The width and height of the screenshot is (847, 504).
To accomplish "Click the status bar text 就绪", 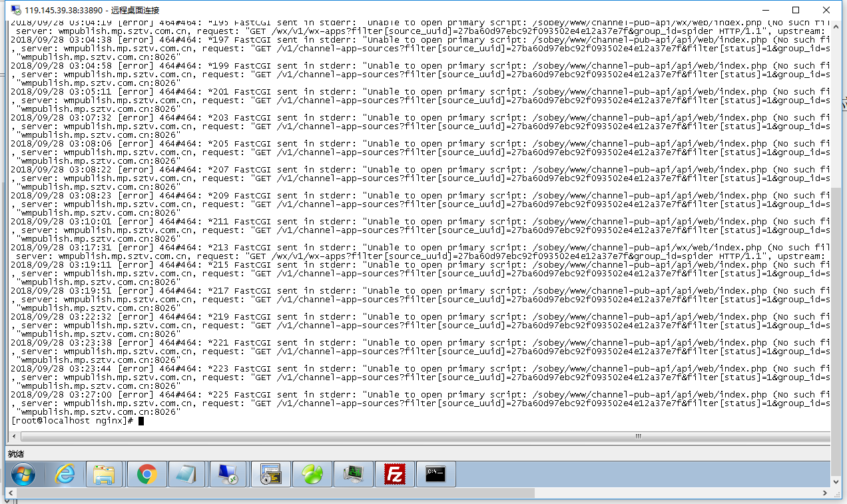I will [x=15, y=453].
